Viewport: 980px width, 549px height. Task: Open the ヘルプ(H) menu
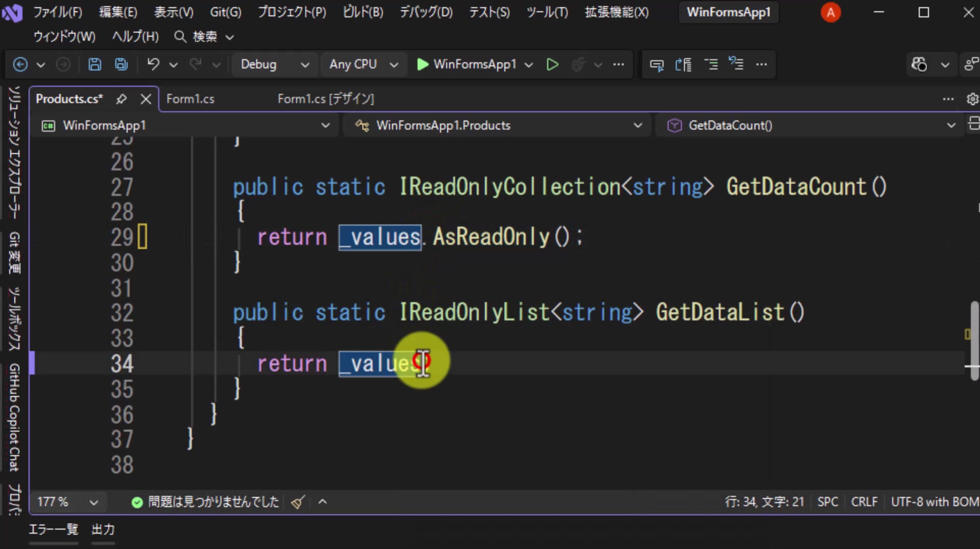pyautogui.click(x=135, y=37)
